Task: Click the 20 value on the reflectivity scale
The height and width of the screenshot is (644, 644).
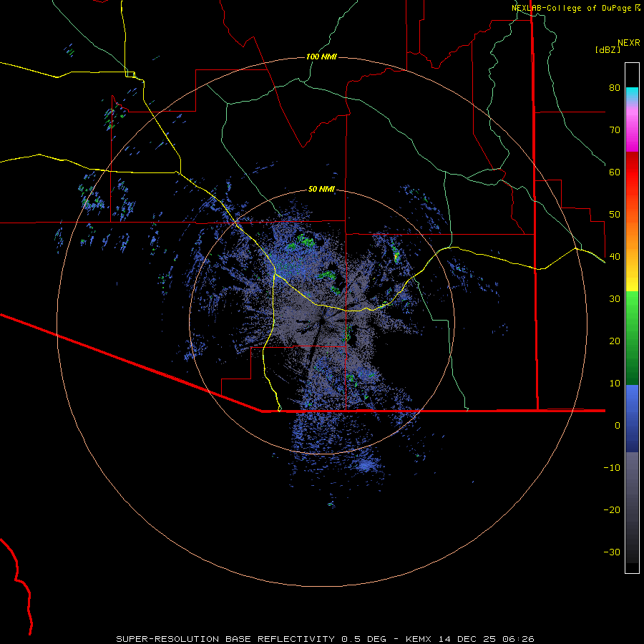Action: point(615,341)
